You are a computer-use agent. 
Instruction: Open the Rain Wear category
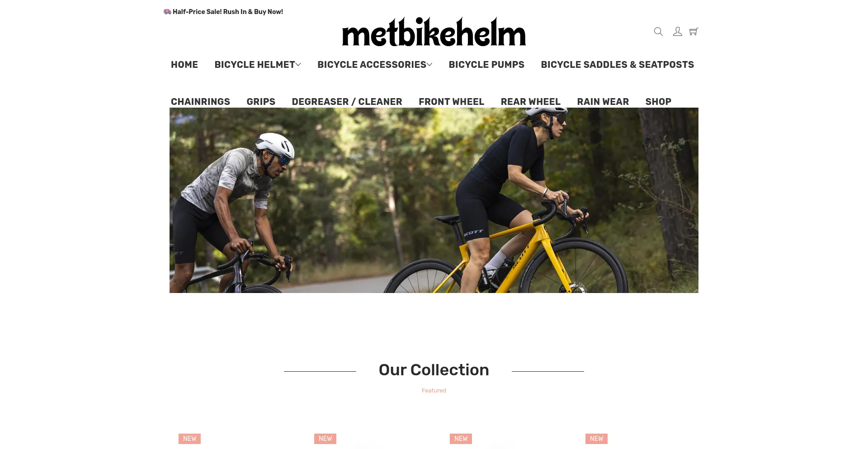[603, 102]
